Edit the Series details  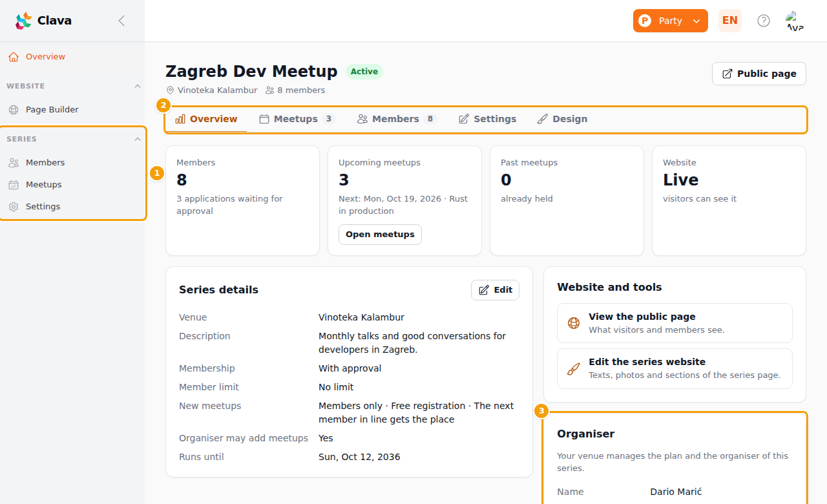(495, 290)
